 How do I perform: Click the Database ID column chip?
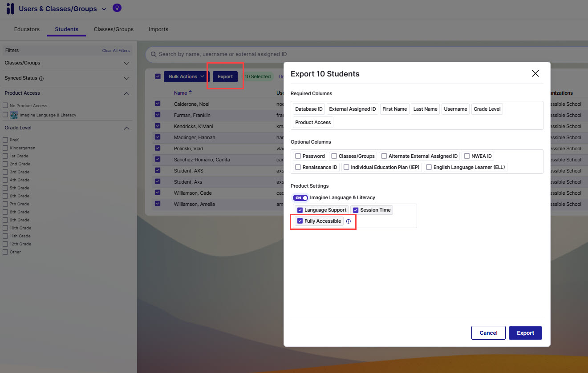click(x=308, y=108)
